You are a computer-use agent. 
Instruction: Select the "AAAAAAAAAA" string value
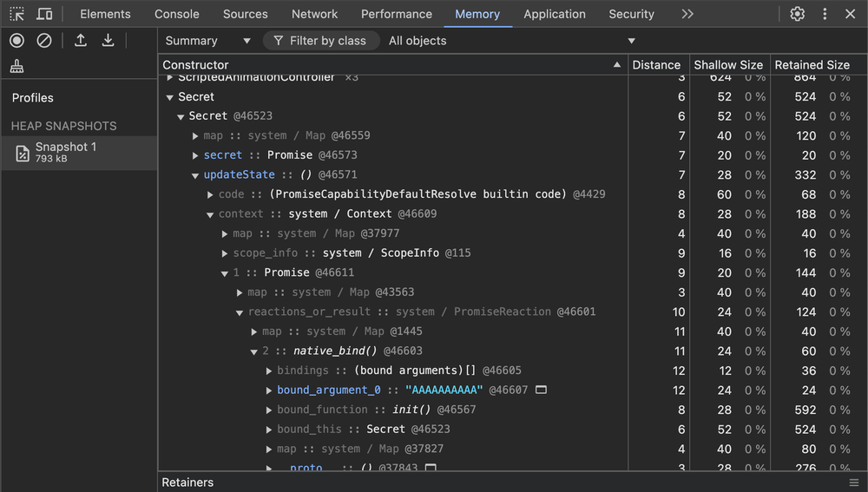(444, 390)
